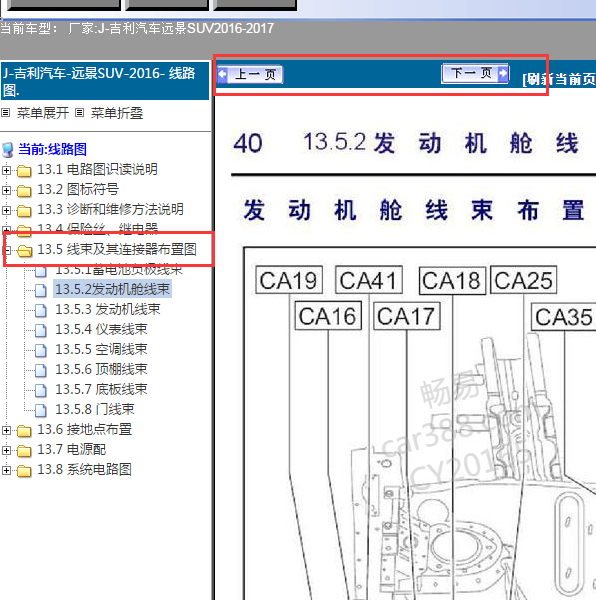The height and width of the screenshot is (600, 596).
Task: Open 13.5 线束及其连接器布置图 folder label
Action: tap(117, 249)
